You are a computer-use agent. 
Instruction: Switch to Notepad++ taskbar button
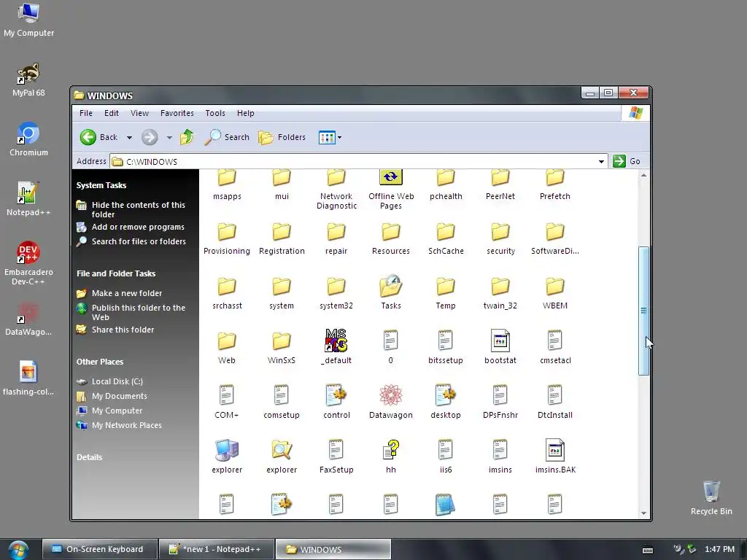point(216,549)
